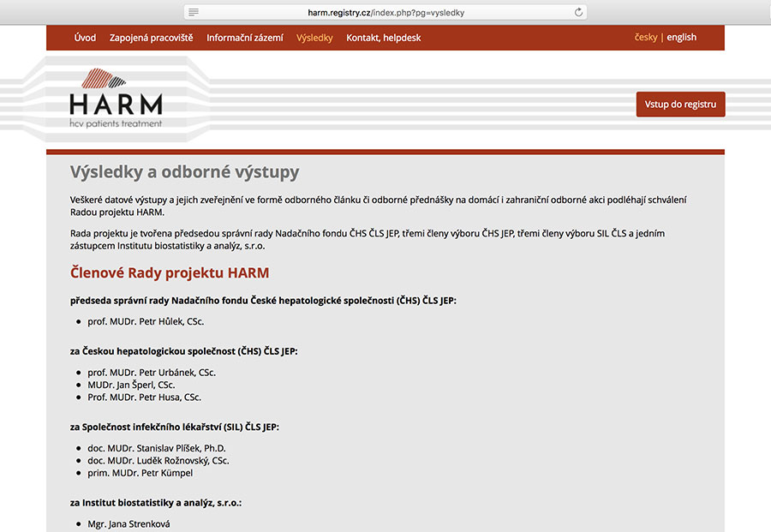Go to Zapojená pracoviště page
Screen dimensions: 771x532
(152, 38)
